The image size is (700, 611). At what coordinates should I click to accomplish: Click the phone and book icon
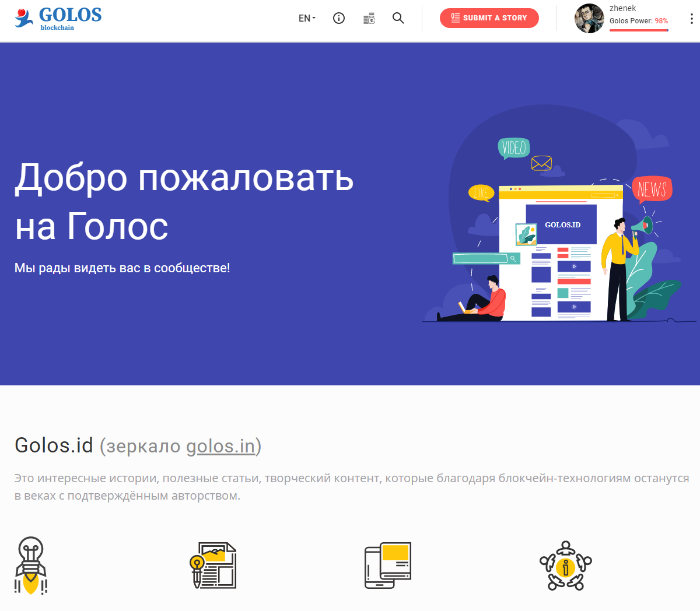pyautogui.click(x=388, y=566)
